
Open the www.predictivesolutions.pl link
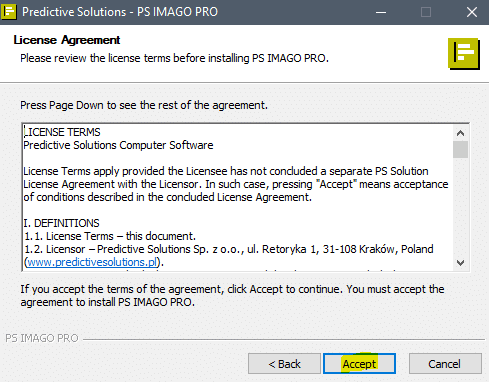[x=92, y=262]
